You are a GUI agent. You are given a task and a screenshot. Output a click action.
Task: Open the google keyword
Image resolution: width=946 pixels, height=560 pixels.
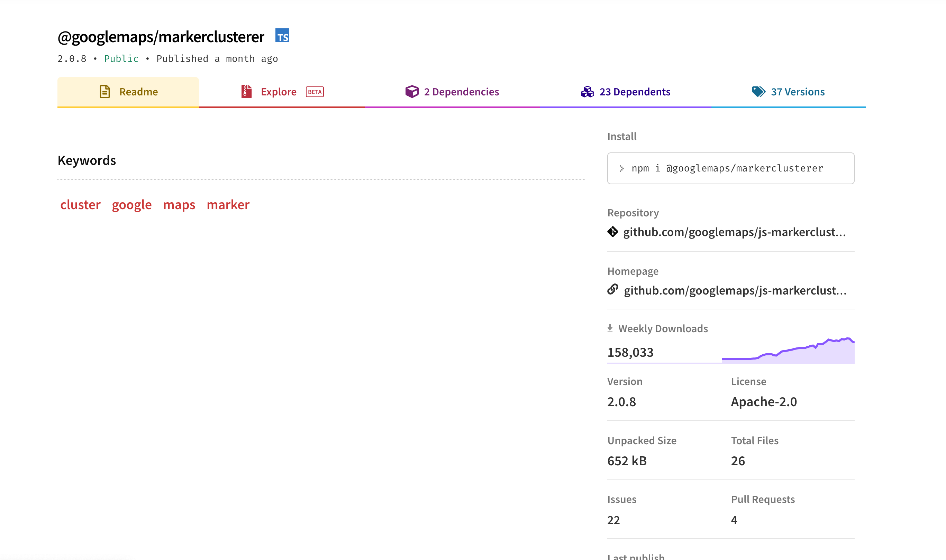click(131, 204)
